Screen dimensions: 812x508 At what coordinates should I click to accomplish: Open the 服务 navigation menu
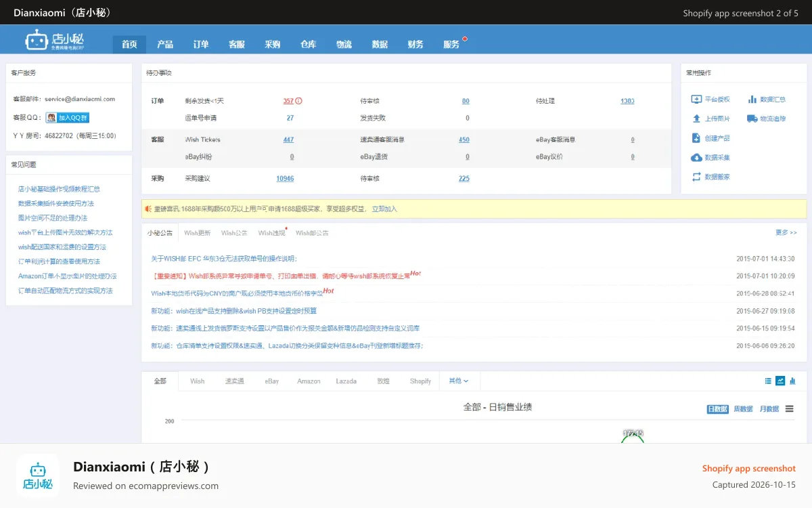coord(451,44)
